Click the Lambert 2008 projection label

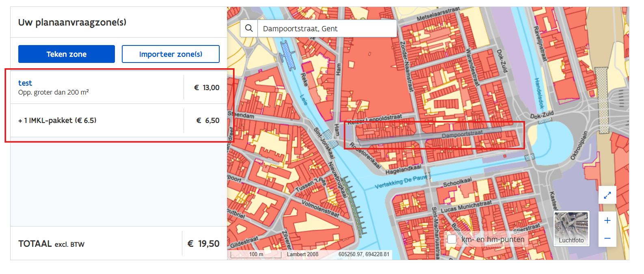click(x=303, y=255)
